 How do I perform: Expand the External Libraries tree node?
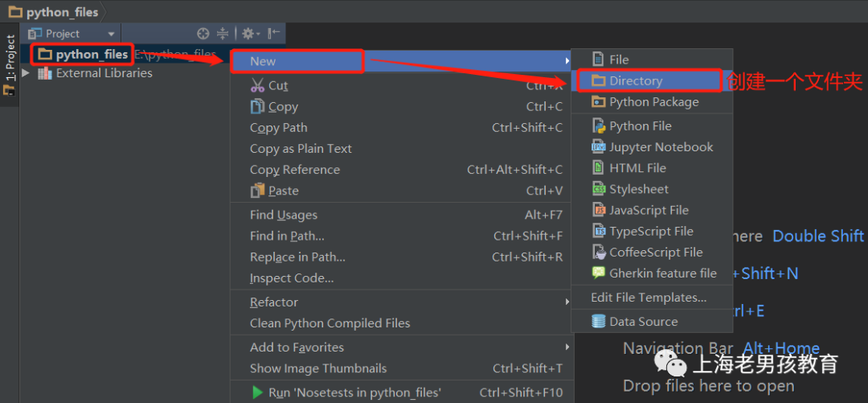(26, 72)
